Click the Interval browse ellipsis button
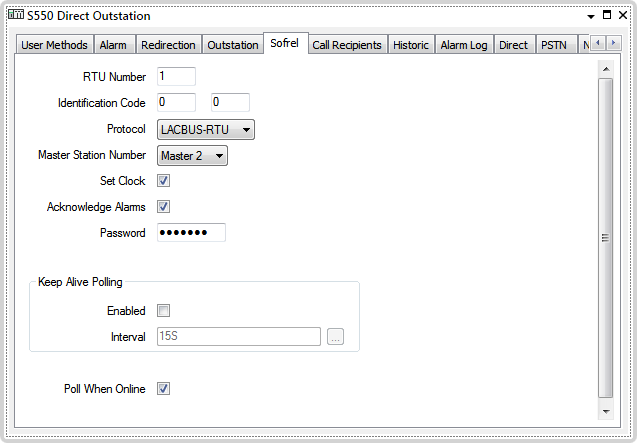The height and width of the screenshot is (443, 637). pyautogui.click(x=336, y=337)
